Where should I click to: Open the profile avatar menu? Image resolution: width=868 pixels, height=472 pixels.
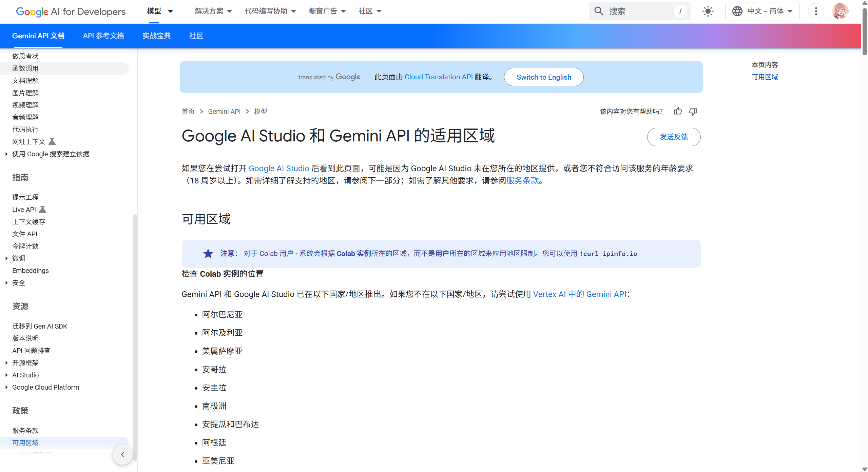841,11
